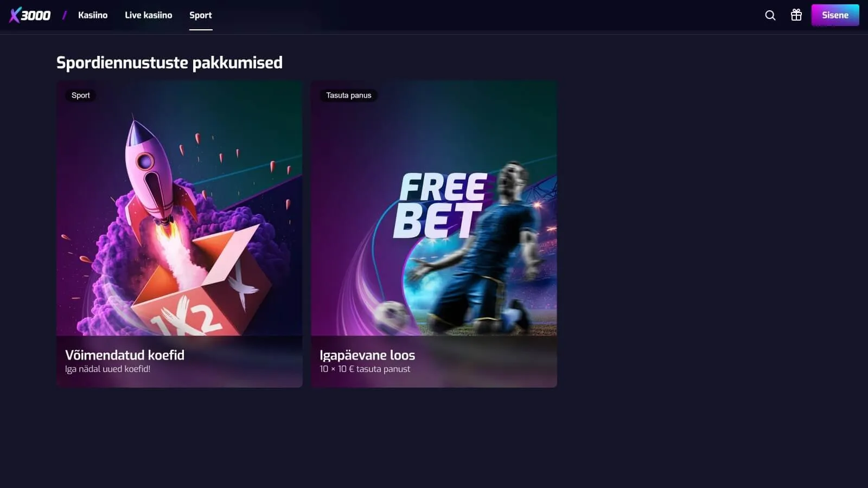868x488 pixels.
Task: Select the Sport tab
Action: [x=201, y=15]
